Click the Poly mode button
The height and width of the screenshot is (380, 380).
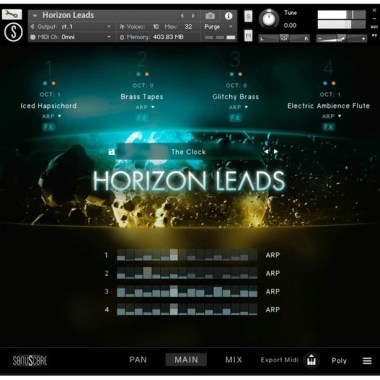tap(339, 361)
